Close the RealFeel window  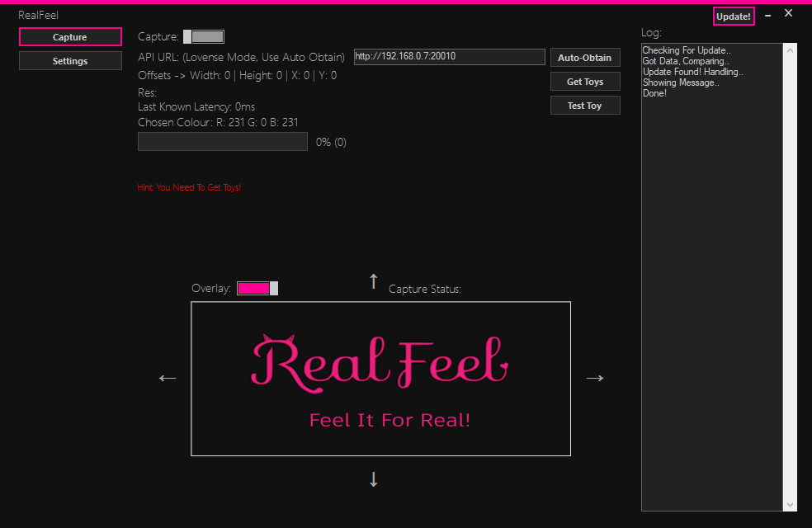[788, 13]
